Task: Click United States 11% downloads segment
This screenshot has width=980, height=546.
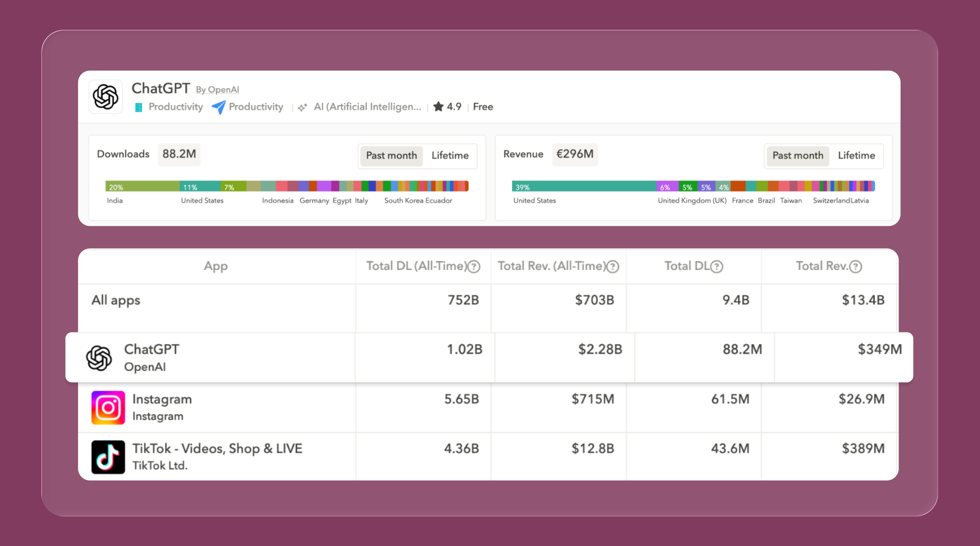Action: click(x=200, y=186)
